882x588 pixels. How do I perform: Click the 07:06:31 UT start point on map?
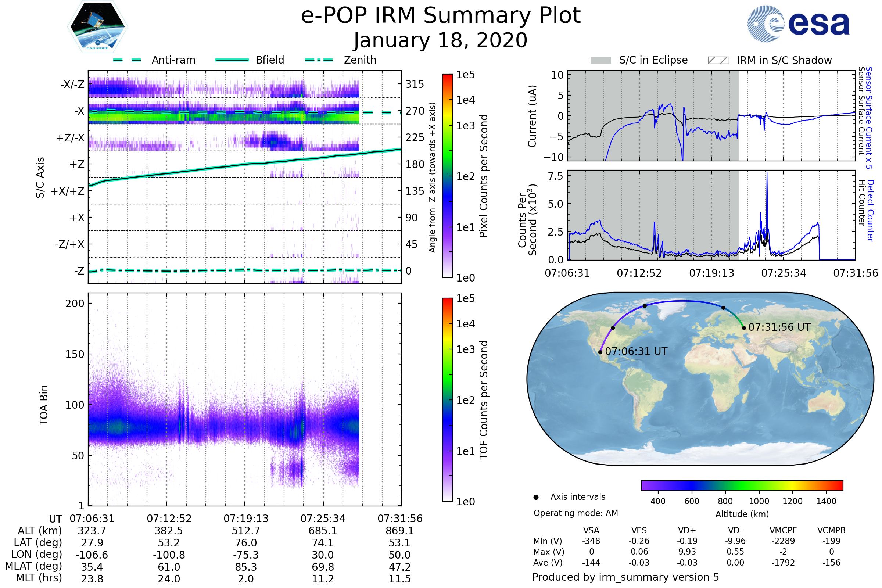coord(600,352)
